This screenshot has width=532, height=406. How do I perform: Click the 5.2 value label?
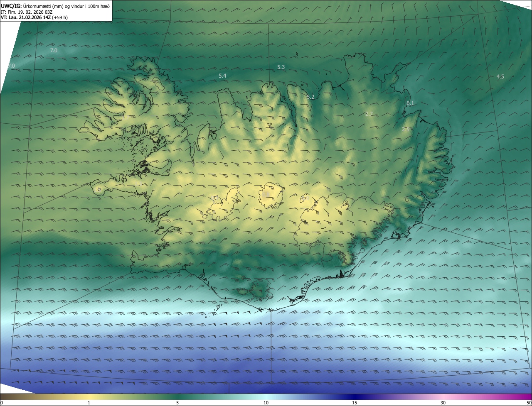point(310,97)
